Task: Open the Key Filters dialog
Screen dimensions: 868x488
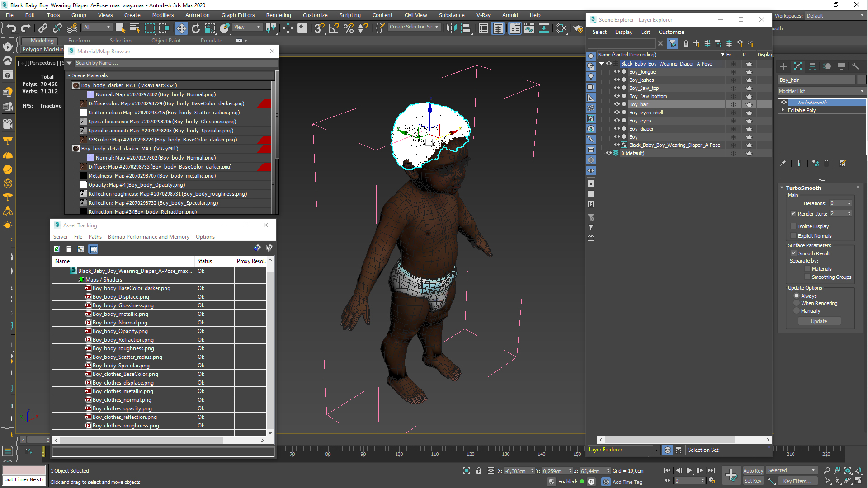Action: (x=797, y=481)
